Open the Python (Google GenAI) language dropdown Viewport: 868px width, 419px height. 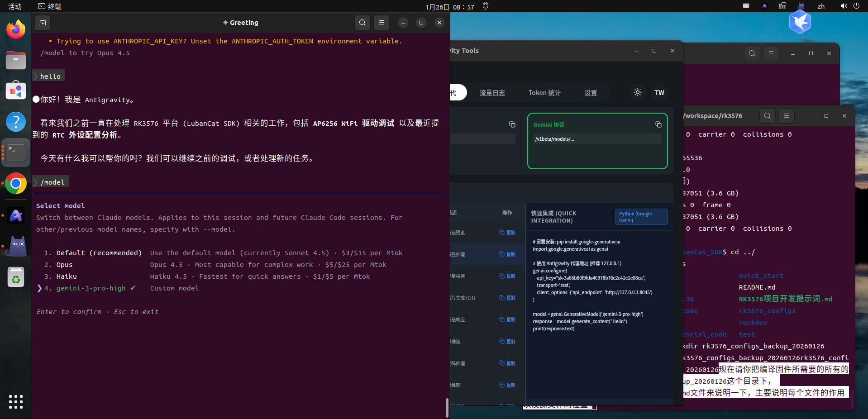[641, 217]
